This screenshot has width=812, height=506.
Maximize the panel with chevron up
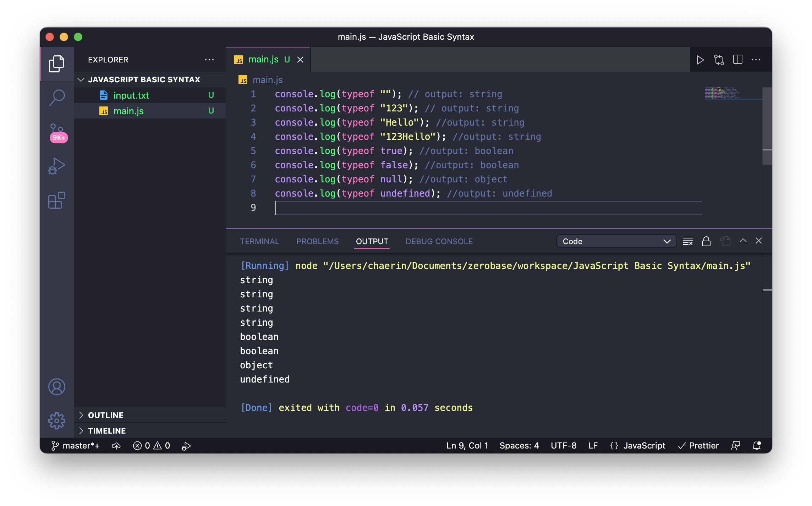point(743,241)
